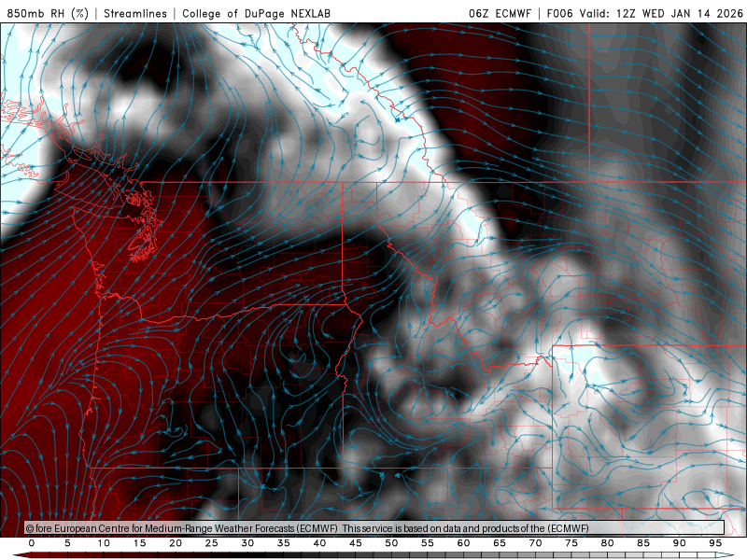
Task: Click the "15" colorbar scale label
Action: [x=139, y=543]
